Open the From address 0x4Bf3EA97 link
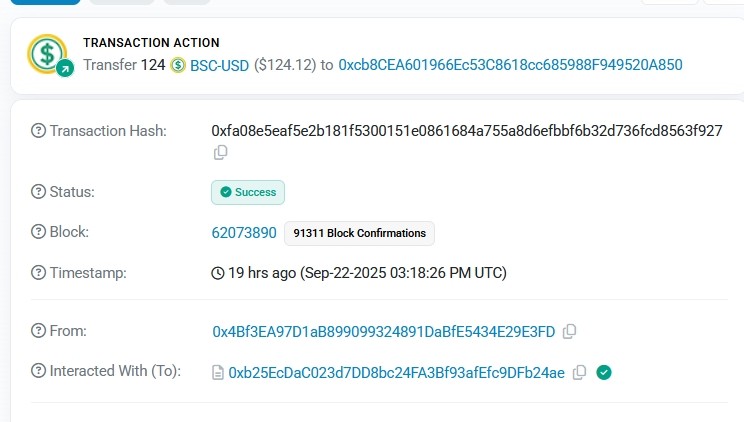 383,331
